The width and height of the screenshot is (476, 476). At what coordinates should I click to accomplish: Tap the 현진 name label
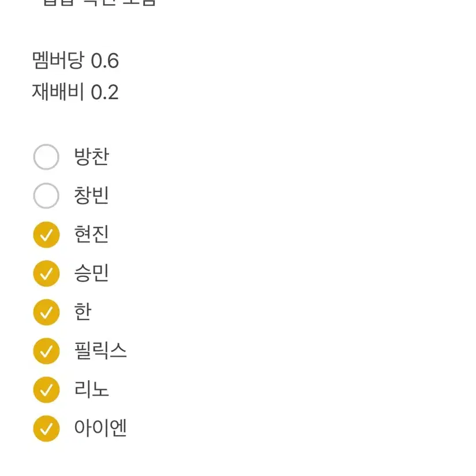coord(91,234)
